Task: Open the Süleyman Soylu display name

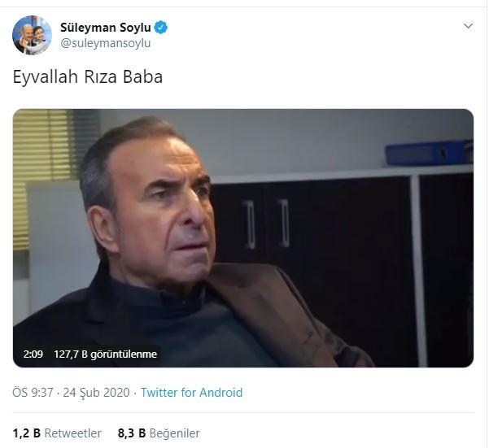Action: (x=106, y=28)
